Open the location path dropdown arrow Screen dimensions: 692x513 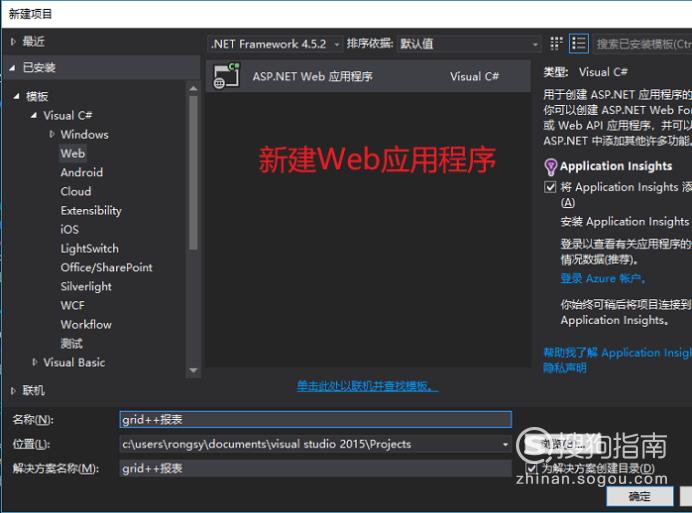tap(505, 444)
